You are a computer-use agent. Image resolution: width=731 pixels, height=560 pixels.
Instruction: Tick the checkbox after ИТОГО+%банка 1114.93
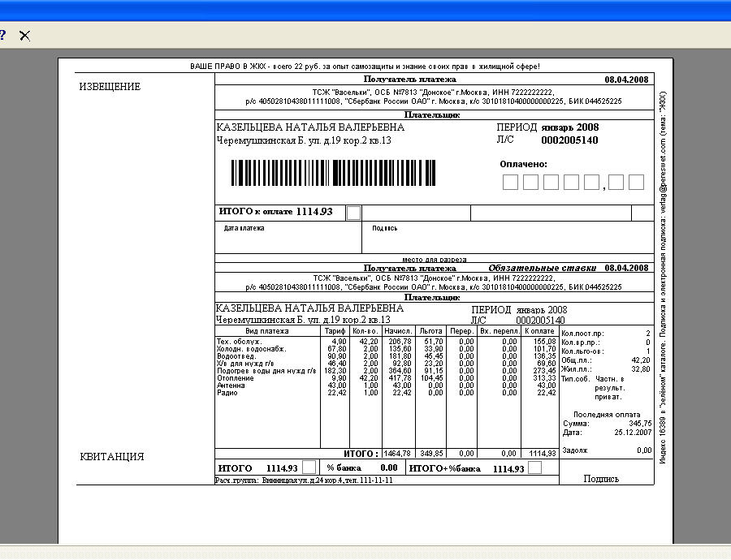tap(534, 467)
